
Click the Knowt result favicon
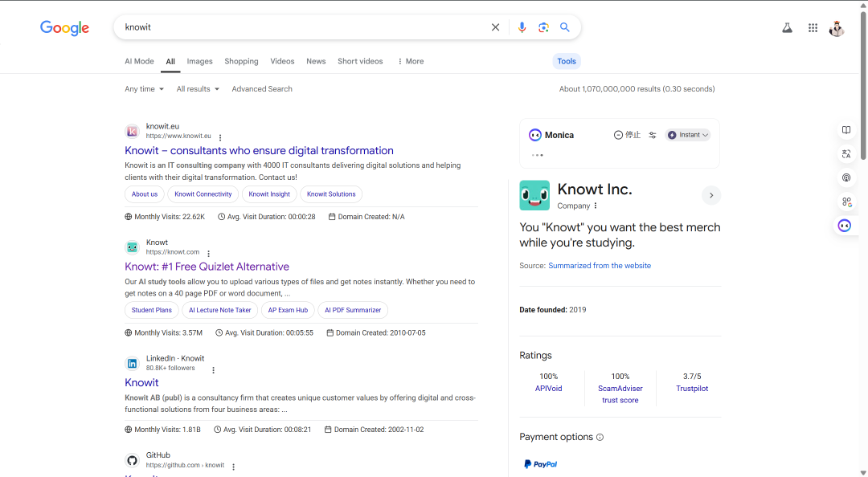[x=132, y=247]
